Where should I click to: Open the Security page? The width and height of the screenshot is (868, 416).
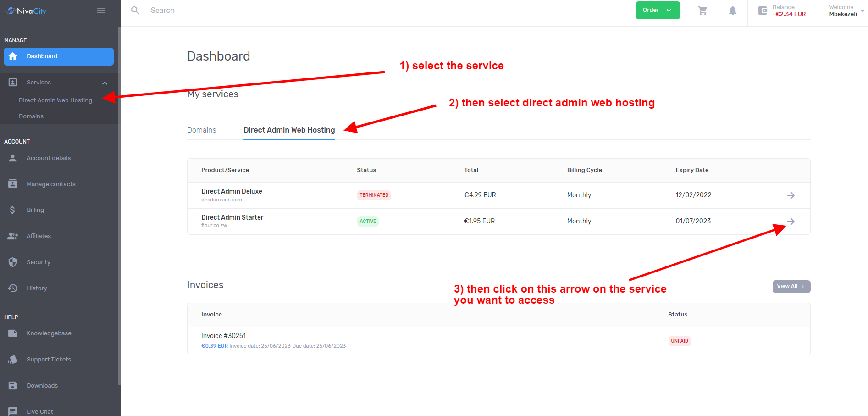(x=39, y=262)
